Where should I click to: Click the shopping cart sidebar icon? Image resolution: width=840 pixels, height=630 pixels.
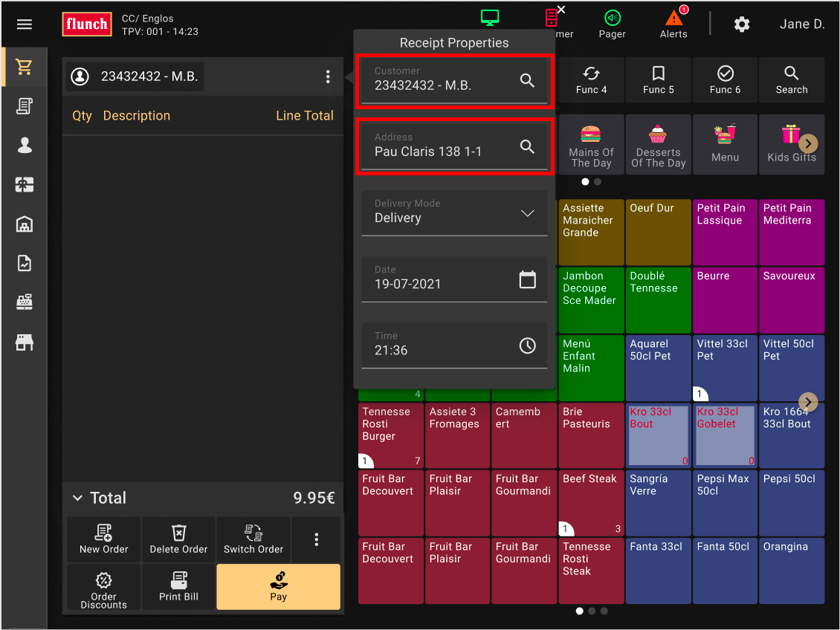[25, 68]
